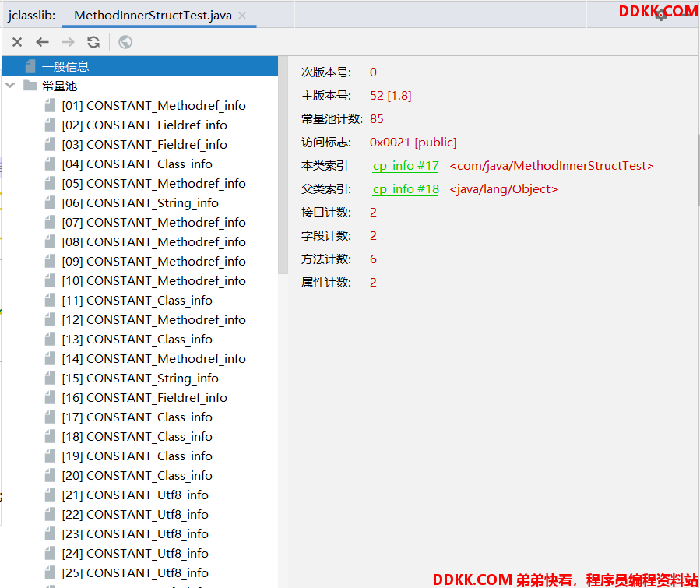Click the jclasslib: panel label
Image resolution: width=700 pixels, height=588 pixels.
pyautogui.click(x=32, y=16)
